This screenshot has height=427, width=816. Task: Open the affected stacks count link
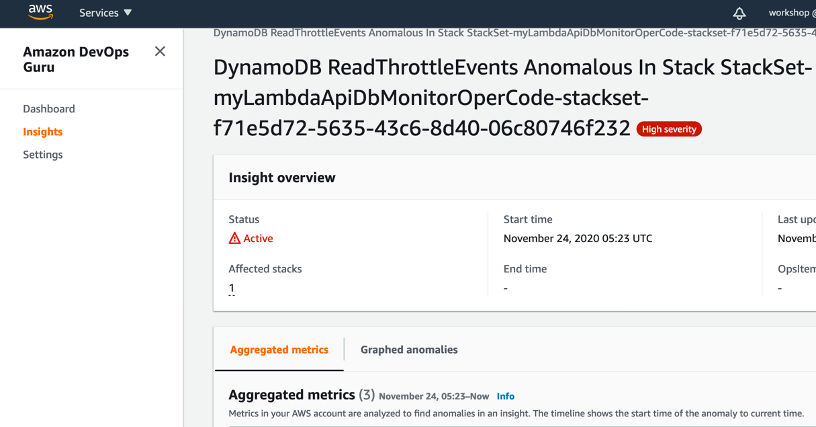231,288
